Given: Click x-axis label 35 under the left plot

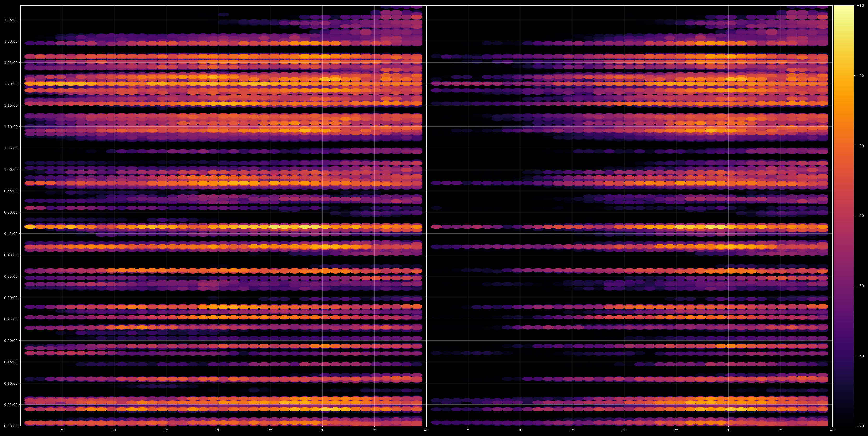Looking at the screenshot, I should pos(374,430).
